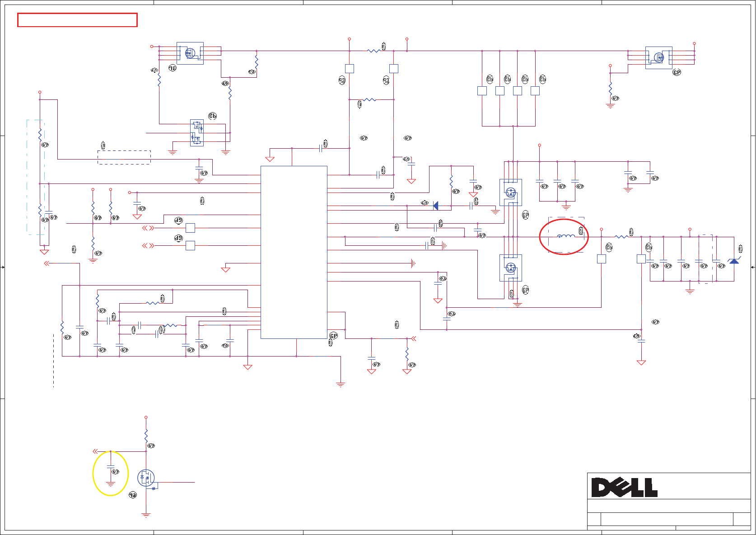Click the top-right MOSFET package symbol
The image size is (756, 535).
[659, 58]
